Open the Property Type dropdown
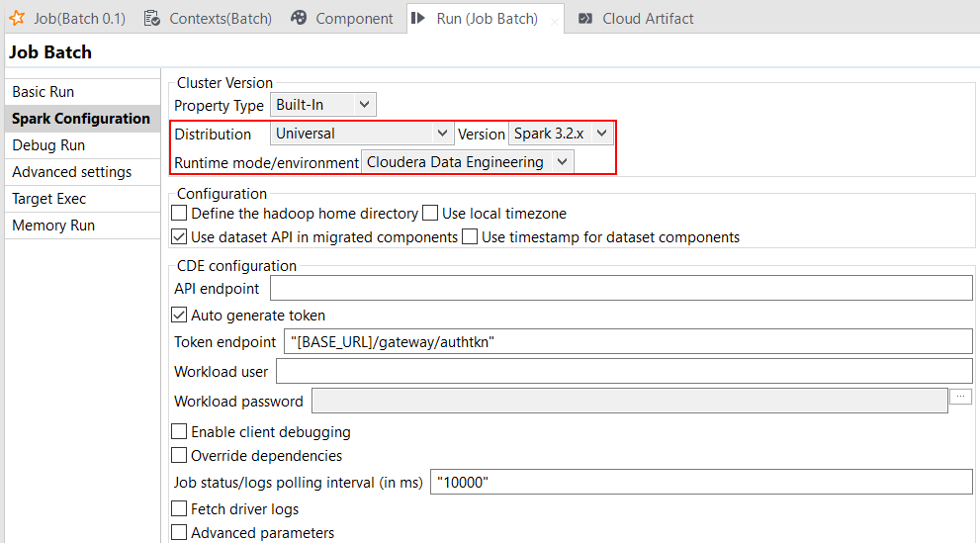The height and width of the screenshot is (543, 980). (323, 104)
